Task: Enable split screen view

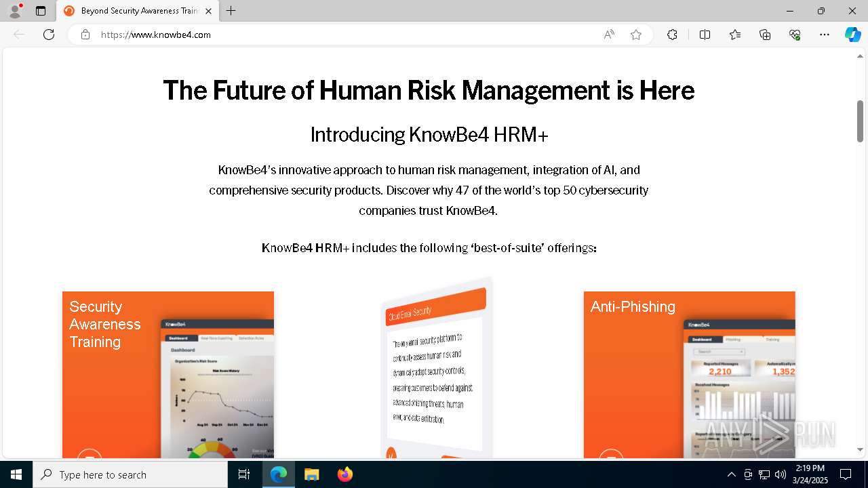Action: pos(705,35)
